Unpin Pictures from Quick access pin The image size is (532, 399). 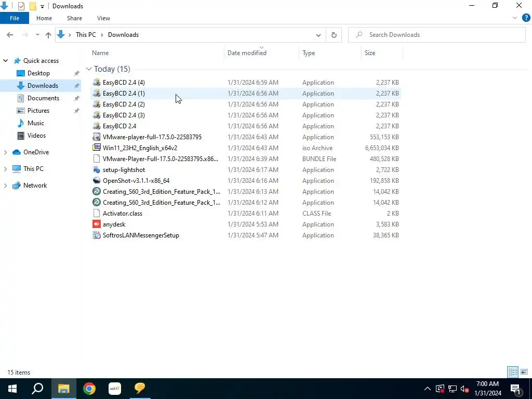coord(77,111)
